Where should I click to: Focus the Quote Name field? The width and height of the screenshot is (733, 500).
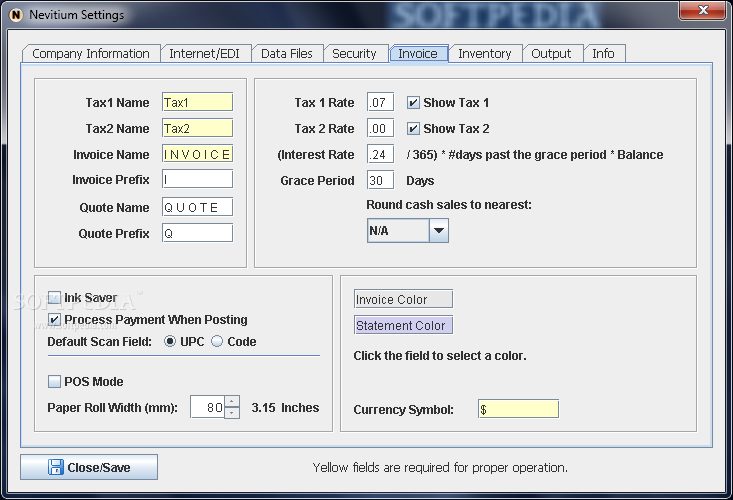click(197, 207)
